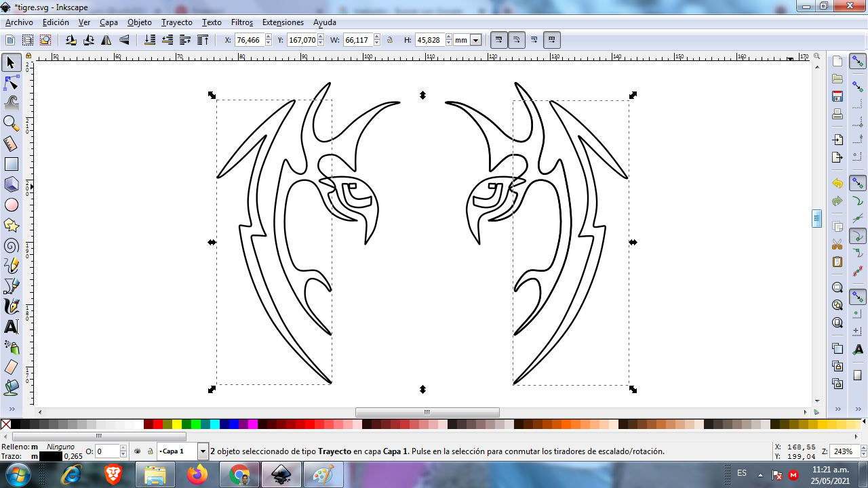
Task: Click Select all objects toolbar icon
Action: tap(10, 40)
